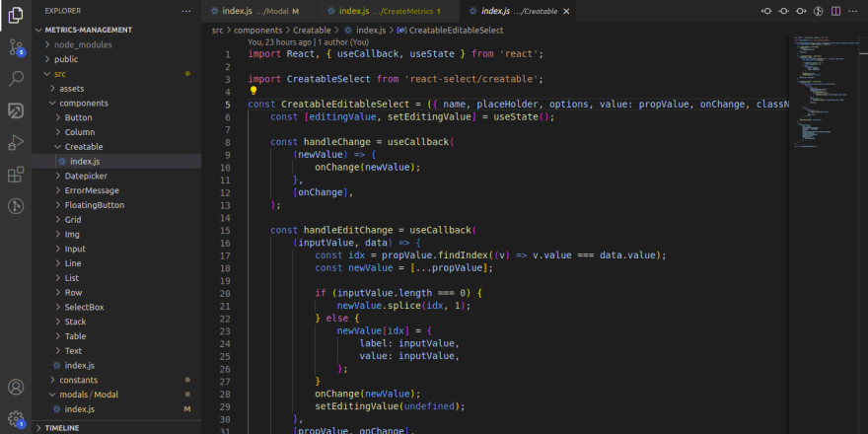Select the Img folder row
This screenshot has height=434, width=868.
(117, 234)
